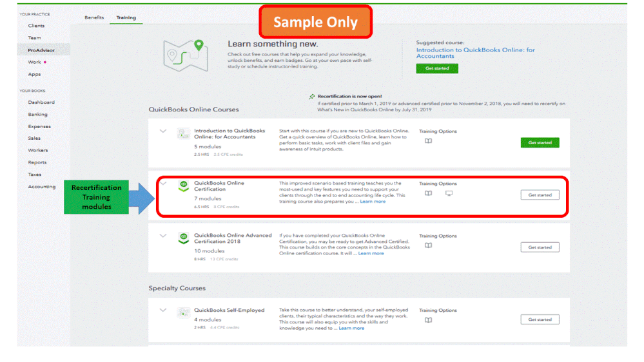Image resolution: width=644 pixels, height=362 pixels.
Task: Click the Advanced Certification 2018 badge icon
Action: (x=183, y=238)
